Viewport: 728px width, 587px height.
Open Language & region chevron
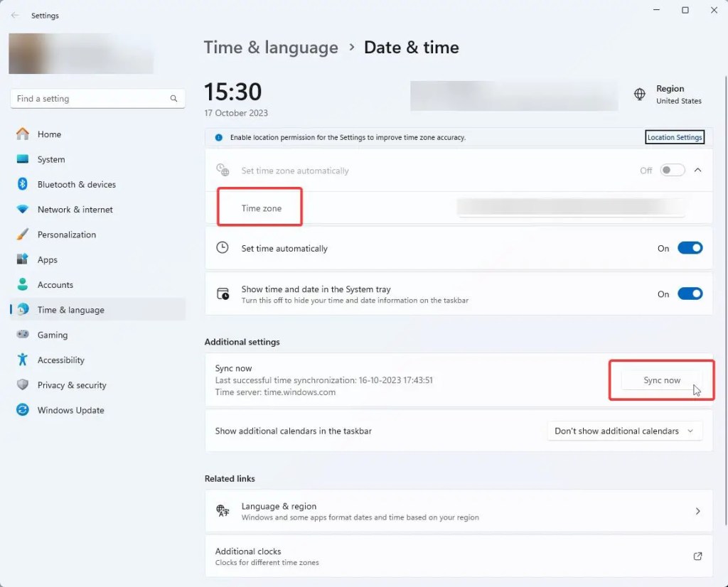697,511
